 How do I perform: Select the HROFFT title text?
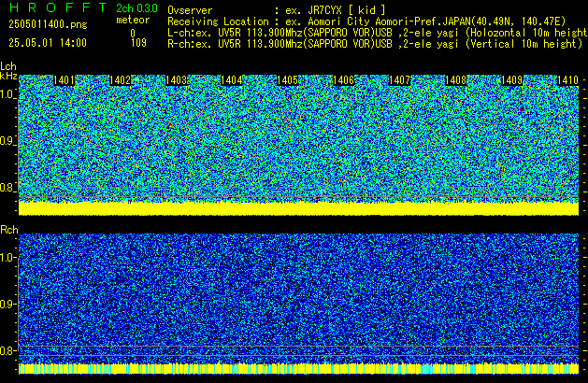58,7
